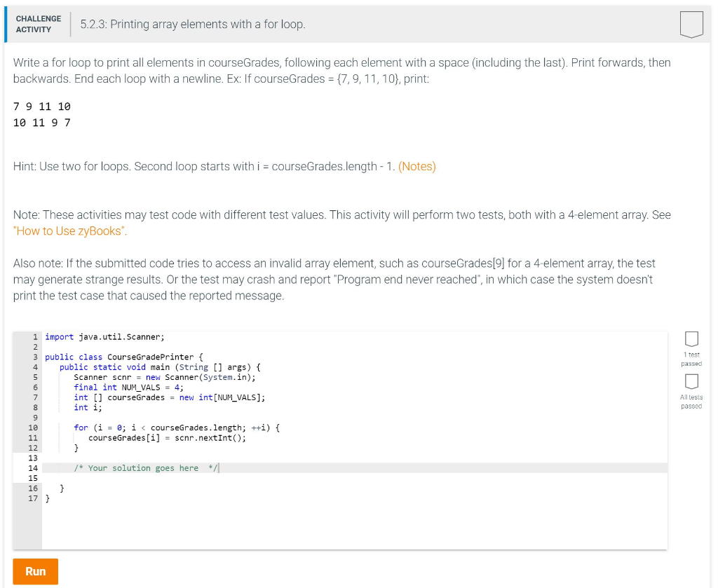Image resolution: width=718 pixels, height=588 pixels.
Task: Click line number 14 in gutter
Action: point(32,467)
